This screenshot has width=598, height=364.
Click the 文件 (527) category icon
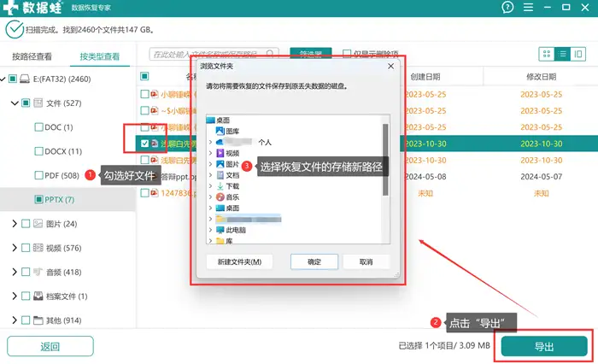tap(38, 103)
